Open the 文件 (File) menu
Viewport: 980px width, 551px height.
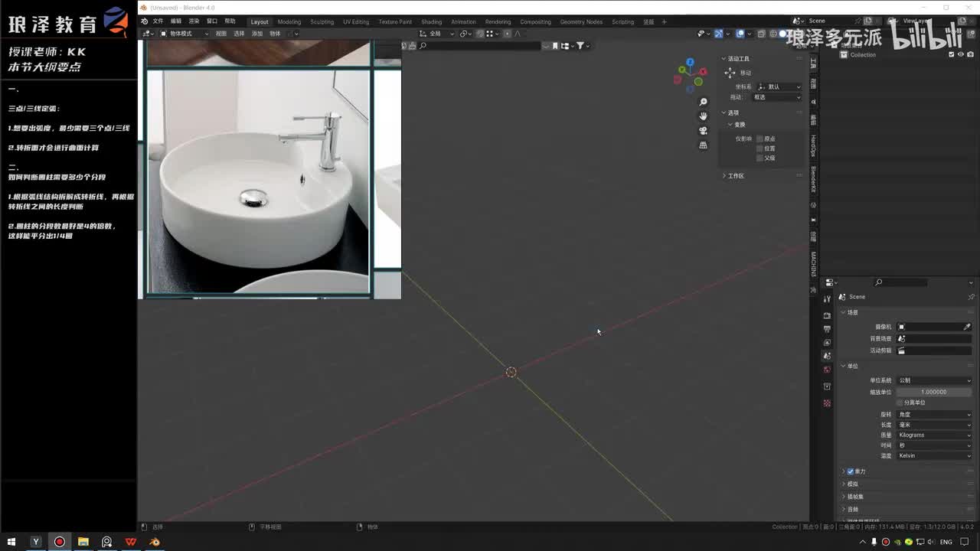click(x=158, y=21)
